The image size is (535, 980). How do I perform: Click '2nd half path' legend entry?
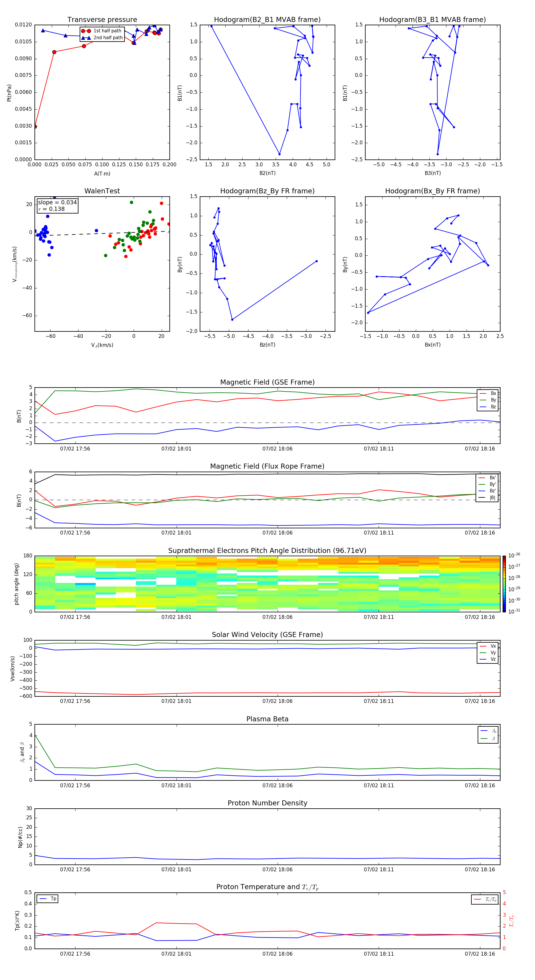tap(102, 38)
